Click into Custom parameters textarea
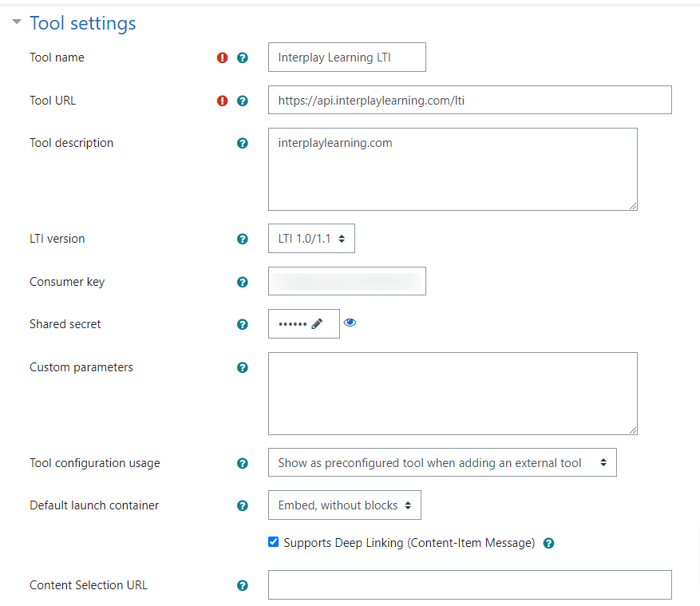The height and width of the screenshot is (606, 700). [x=453, y=394]
